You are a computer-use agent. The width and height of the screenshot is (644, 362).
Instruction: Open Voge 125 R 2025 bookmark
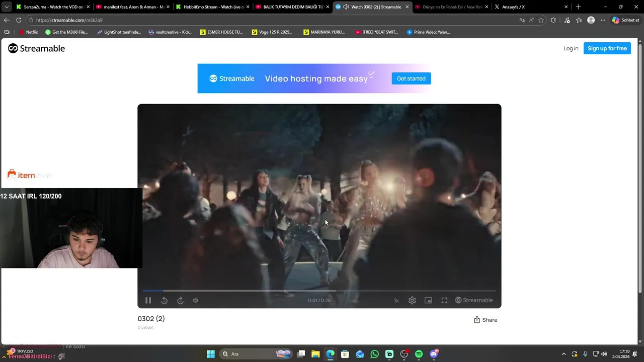tap(272, 32)
